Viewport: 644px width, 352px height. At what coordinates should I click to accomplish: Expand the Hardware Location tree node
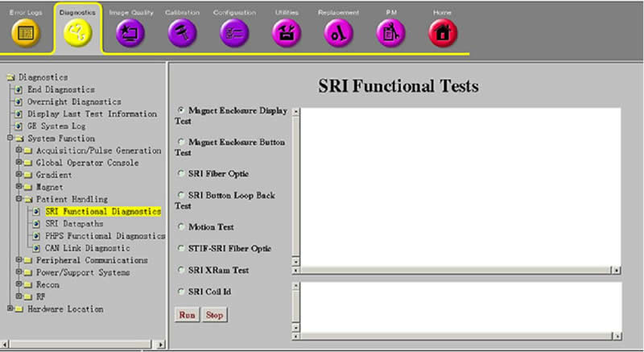pos(10,309)
